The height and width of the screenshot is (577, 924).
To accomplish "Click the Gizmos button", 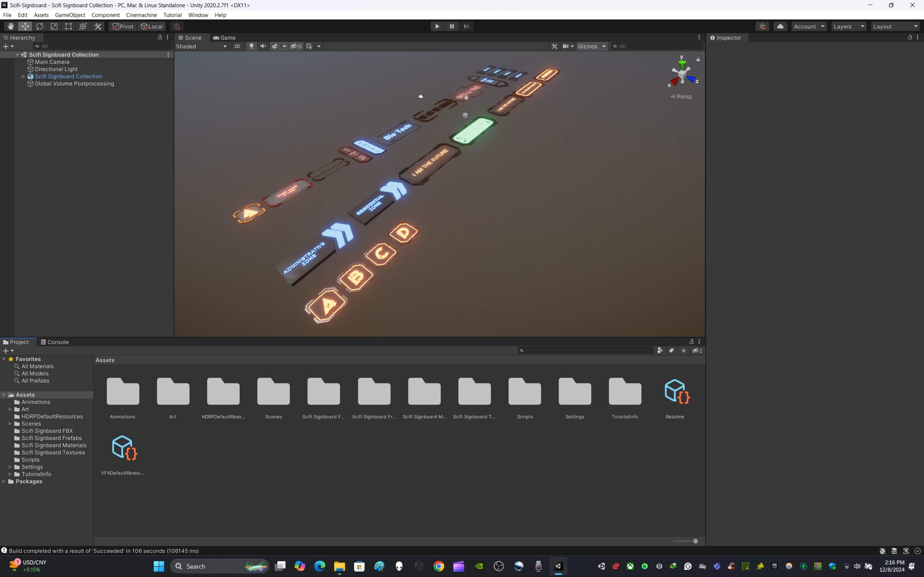I will [587, 46].
